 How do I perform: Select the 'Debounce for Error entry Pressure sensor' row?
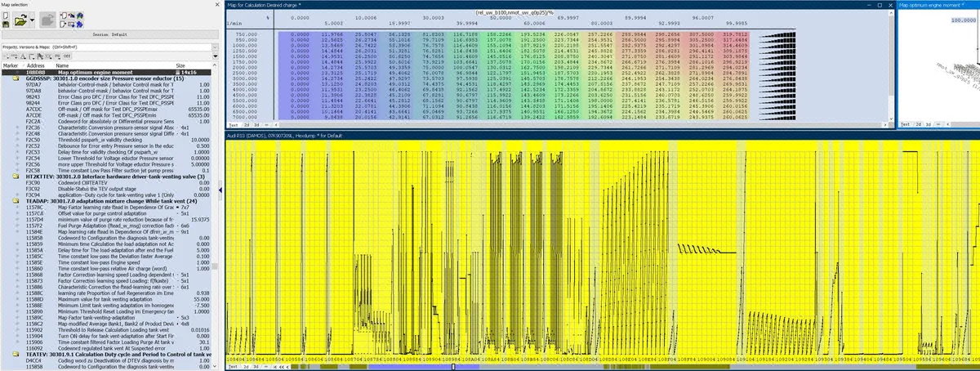pos(105,145)
